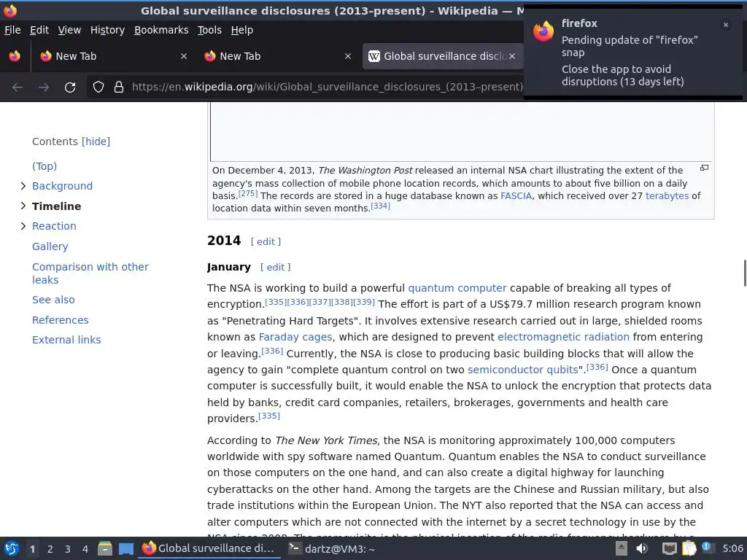Image resolution: width=747 pixels, height=560 pixels.
Task: Expand the Background contents section
Action: (x=23, y=186)
